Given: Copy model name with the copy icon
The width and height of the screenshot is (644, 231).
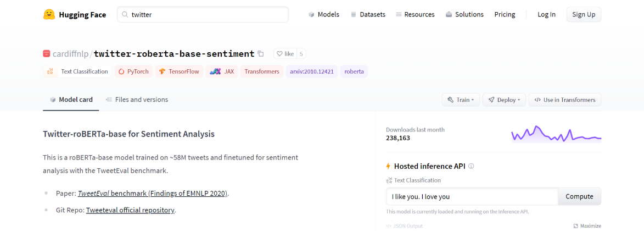Looking at the screenshot, I should (x=261, y=54).
